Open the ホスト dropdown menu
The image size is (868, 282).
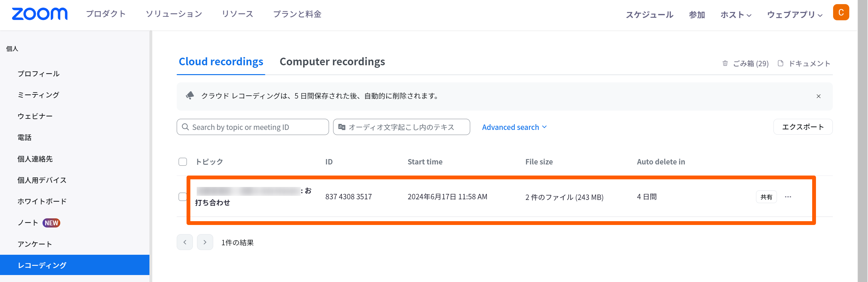pyautogui.click(x=736, y=15)
